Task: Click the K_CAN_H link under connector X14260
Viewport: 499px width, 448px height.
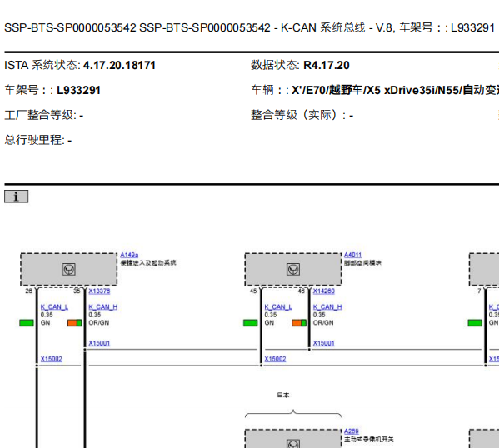Action: (x=327, y=307)
